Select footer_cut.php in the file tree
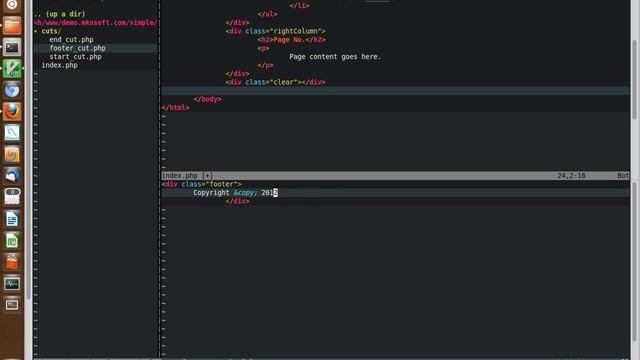The image size is (640, 360). point(78,48)
